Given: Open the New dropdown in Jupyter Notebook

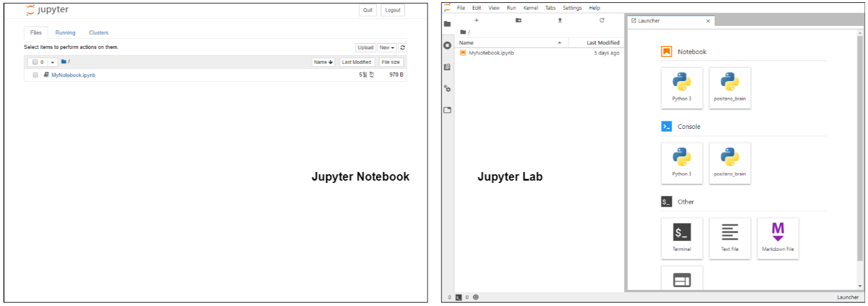Looking at the screenshot, I should pos(387,48).
